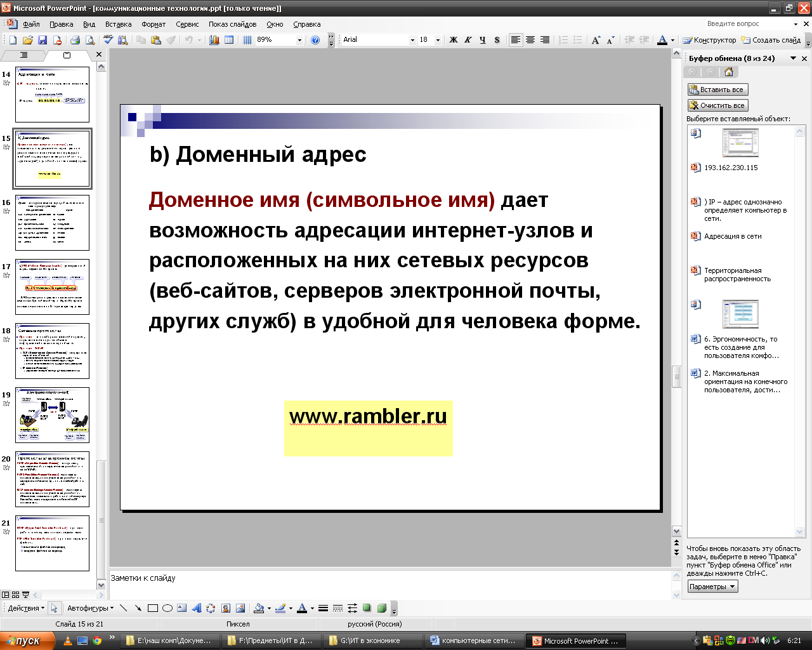Insert WordArt from drawing toolbar
812x650 pixels.
pos(196,608)
